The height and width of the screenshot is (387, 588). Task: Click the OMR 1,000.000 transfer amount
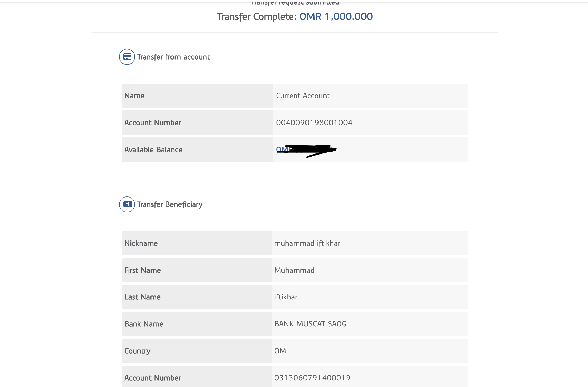[336, 17]
